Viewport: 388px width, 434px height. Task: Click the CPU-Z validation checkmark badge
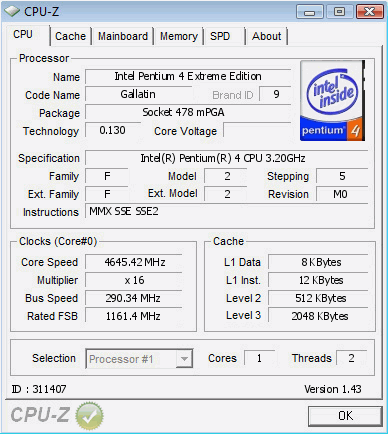pyautogui.click(x=89, y=415)
